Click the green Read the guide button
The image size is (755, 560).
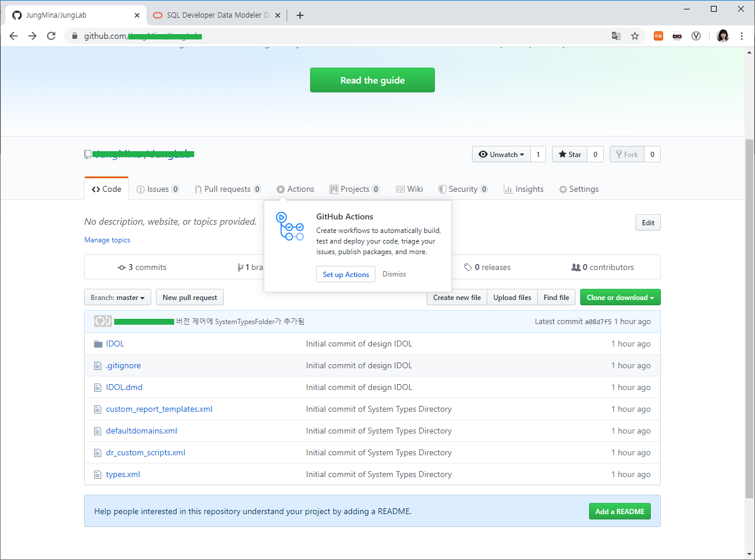372,80
